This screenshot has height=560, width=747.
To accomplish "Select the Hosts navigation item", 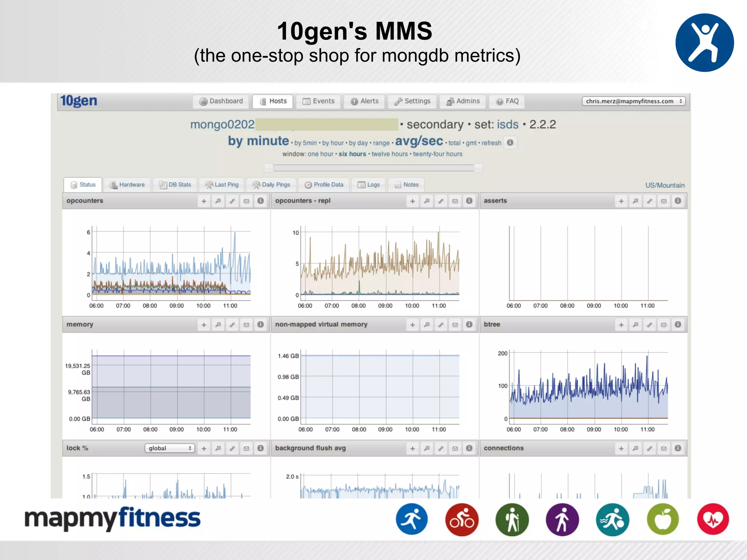I will [273, 101].
